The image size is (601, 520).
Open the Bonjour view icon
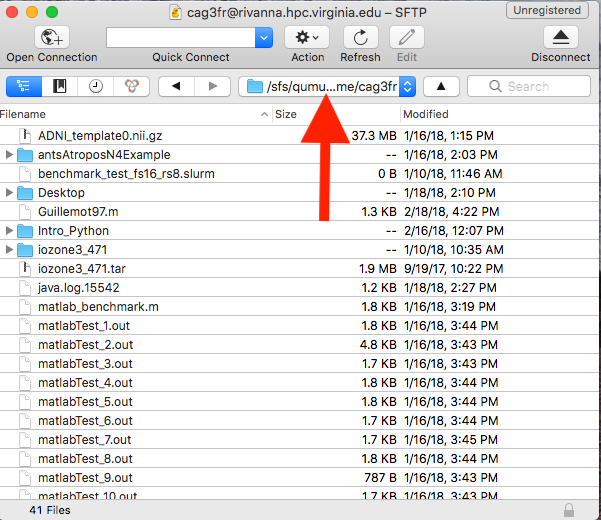click(x=130, y=87)
